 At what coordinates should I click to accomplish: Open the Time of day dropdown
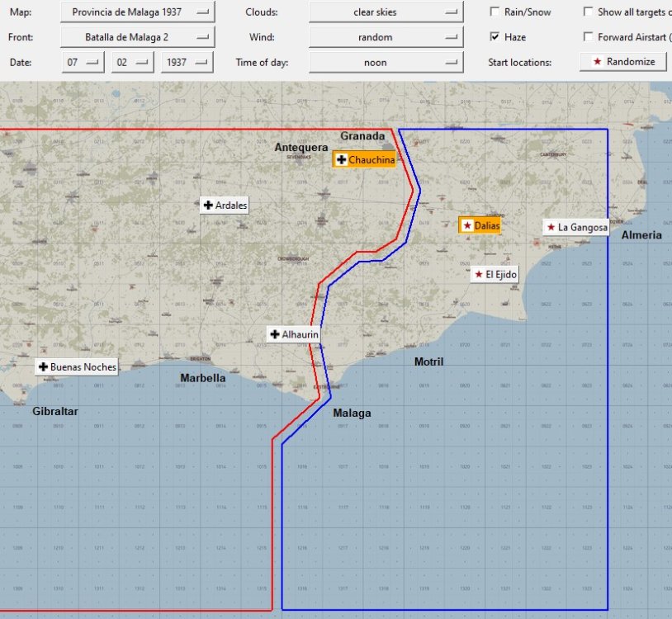click(385, 61)
